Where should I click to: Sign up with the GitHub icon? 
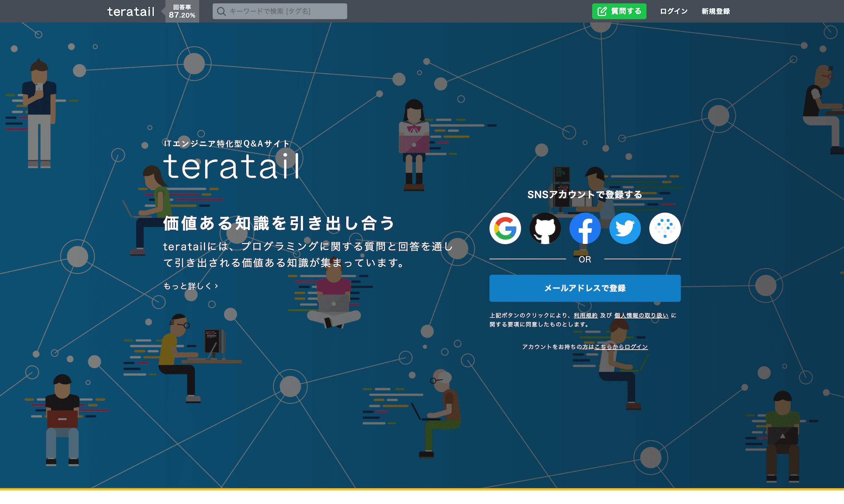click(x=545, y=229)
